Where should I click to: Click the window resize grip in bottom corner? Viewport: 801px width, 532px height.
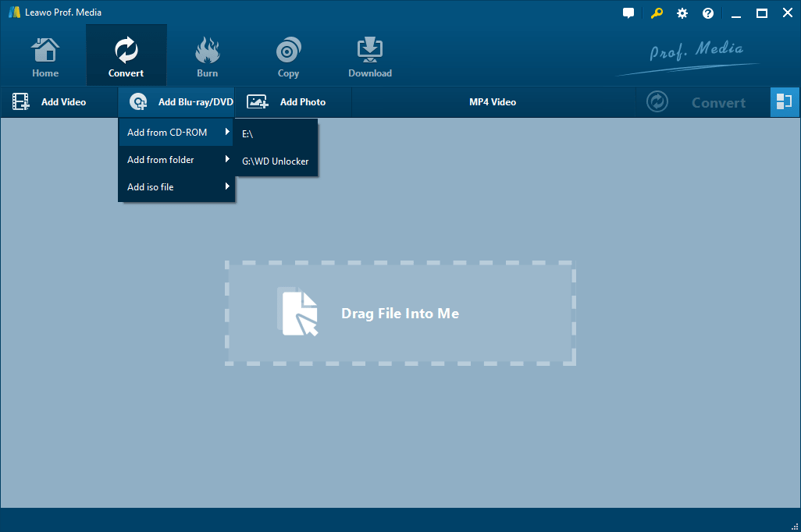pos(795,527)
